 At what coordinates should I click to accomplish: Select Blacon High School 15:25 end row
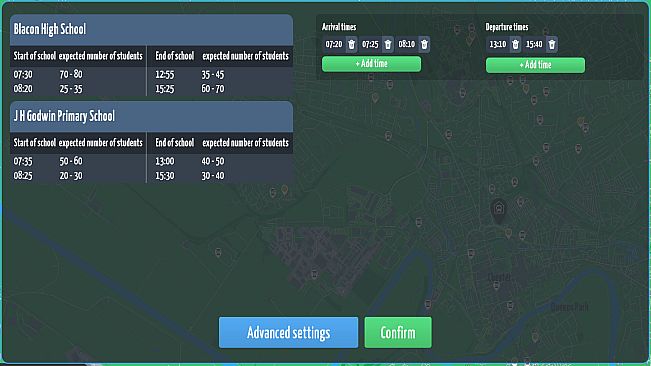click(x=220, y=89)
